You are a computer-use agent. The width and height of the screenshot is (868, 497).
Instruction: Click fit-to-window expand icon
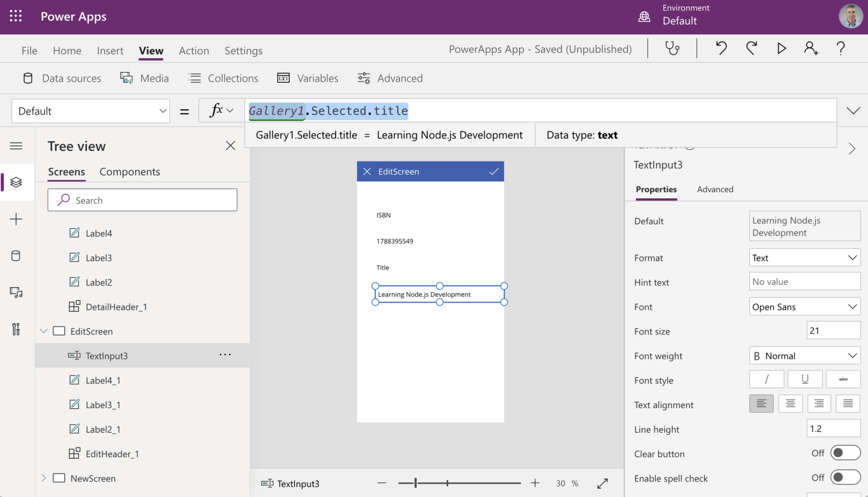coord(602,483)
